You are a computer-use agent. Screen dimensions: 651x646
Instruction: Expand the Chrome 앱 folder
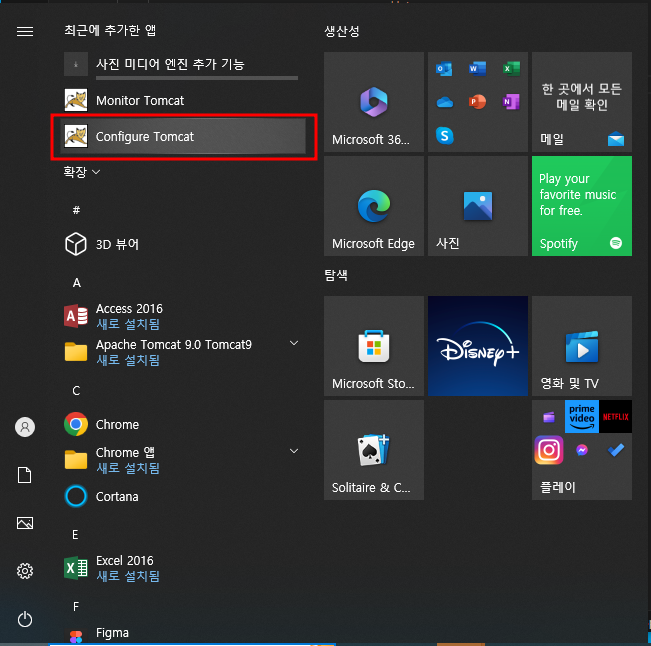(x=183, y=460)
